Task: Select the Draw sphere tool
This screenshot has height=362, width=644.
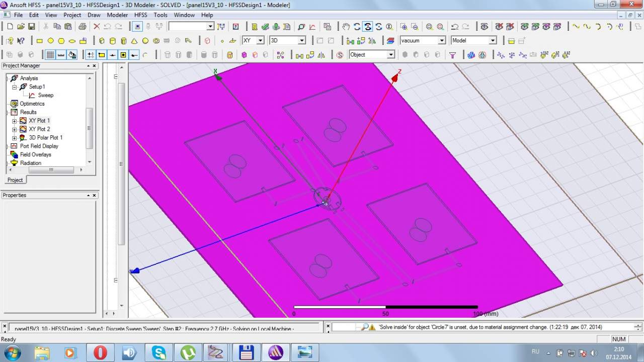Action: pos(145,41)
